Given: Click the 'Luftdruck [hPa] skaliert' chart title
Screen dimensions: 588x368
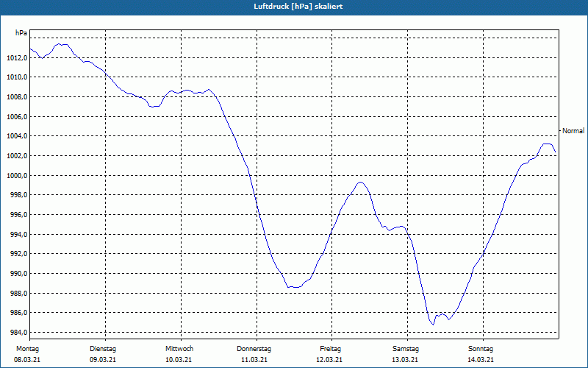Looking at the screenshot, I should pyautogui.click(x=298, y=7).
